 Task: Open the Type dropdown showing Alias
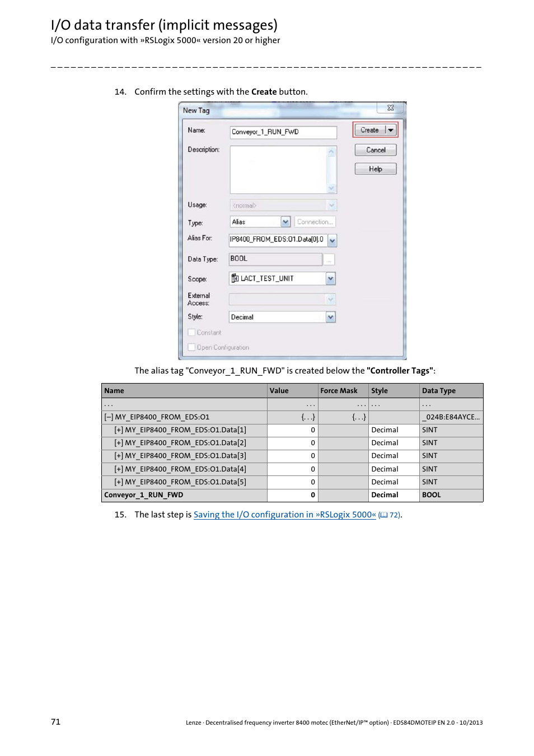pos(285,222)
